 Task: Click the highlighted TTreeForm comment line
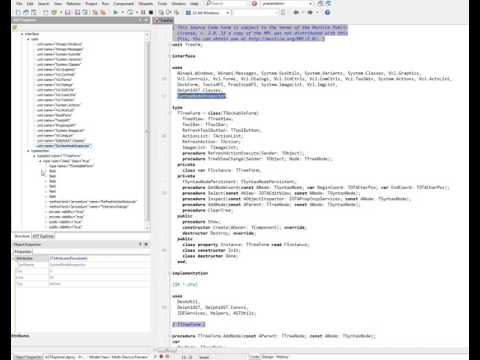[189, 324]
